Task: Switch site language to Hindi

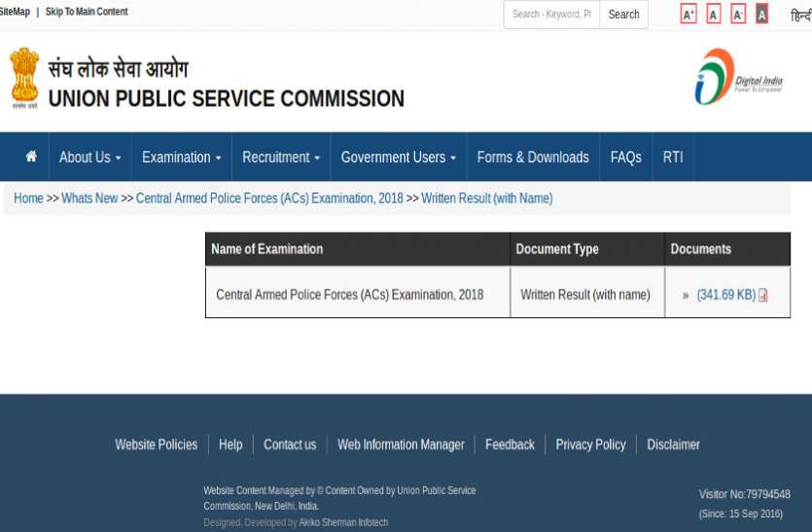Action: [x=801, y=16]
